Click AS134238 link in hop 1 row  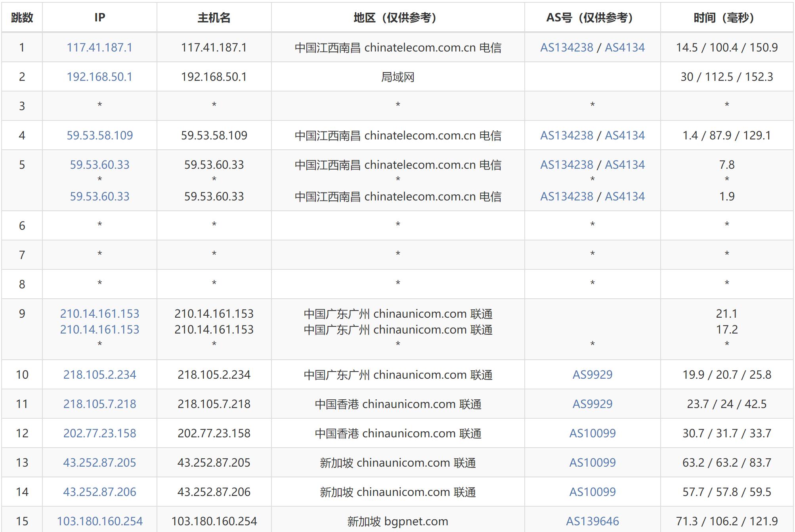[567, 48]
